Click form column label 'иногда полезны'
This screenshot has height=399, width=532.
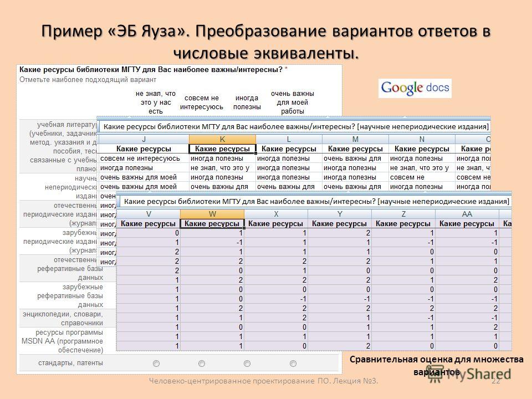point(247,102)
